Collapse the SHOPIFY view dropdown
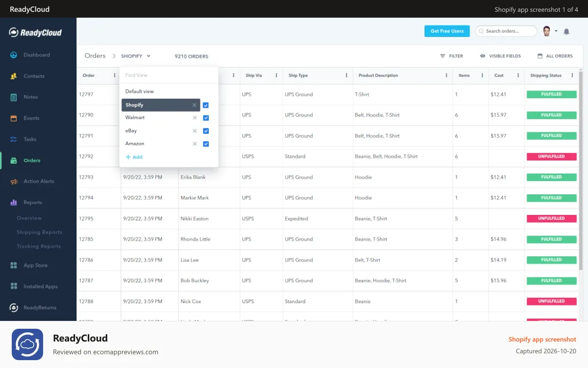This screenshot has height=368, width=588. pyautogui.click(x=148, y=56)
